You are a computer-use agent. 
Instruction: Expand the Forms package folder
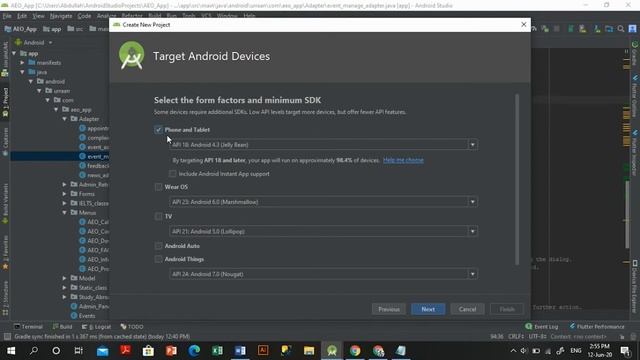coord(64,194)
